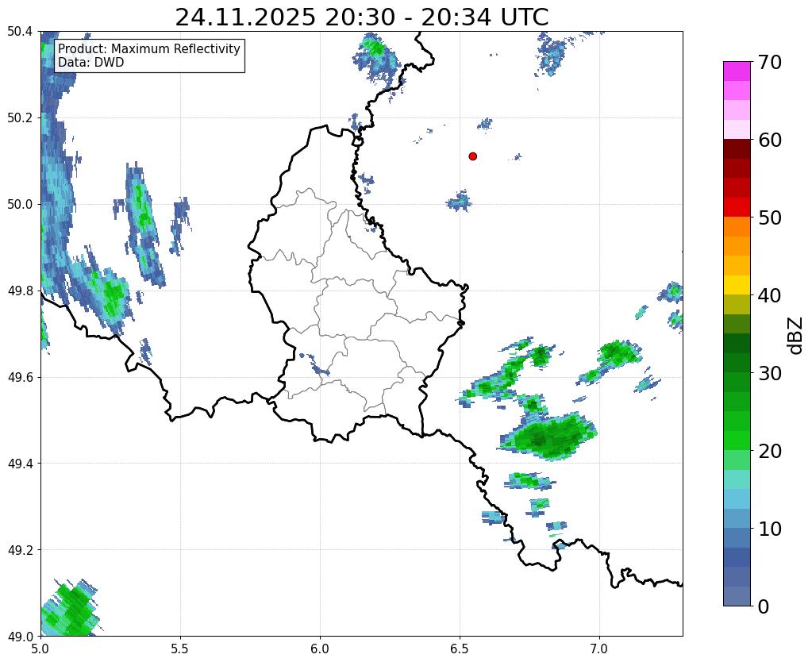Click the colorbar label '0'
This screenshot has height=662, width=812.
pos(764,606)
